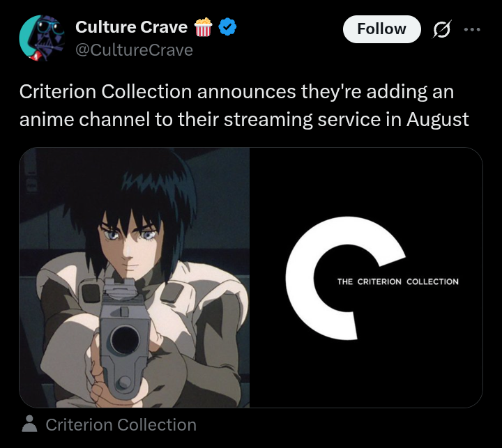
Task: Open Grok explain-this-post icon
Action: click(442, 29)
